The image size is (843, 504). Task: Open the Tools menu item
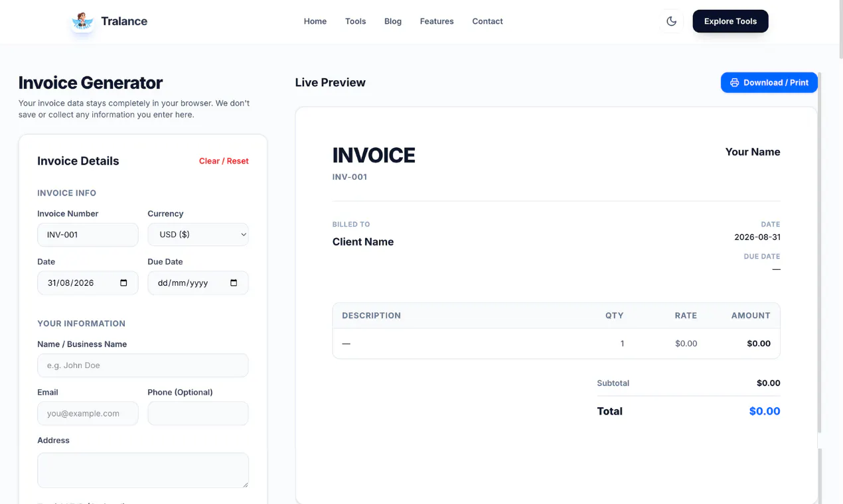[356, 21]
